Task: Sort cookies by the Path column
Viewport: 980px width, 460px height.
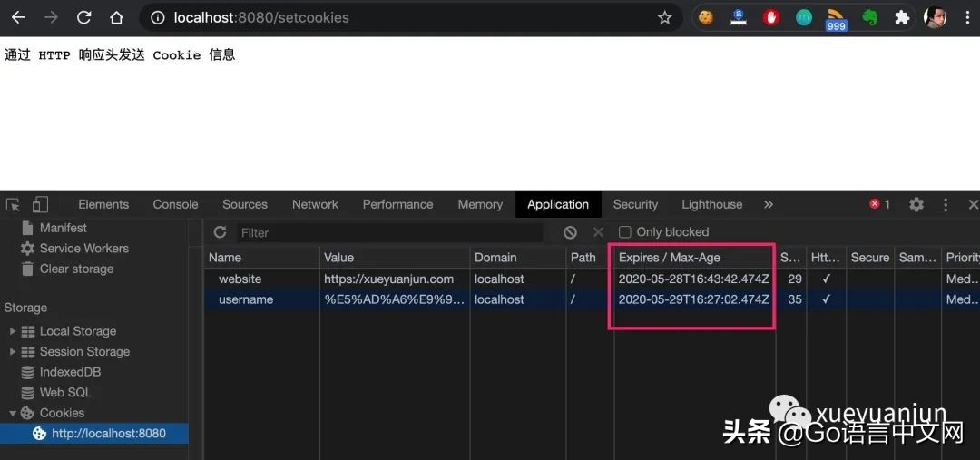Action: (x=590, y=258)
